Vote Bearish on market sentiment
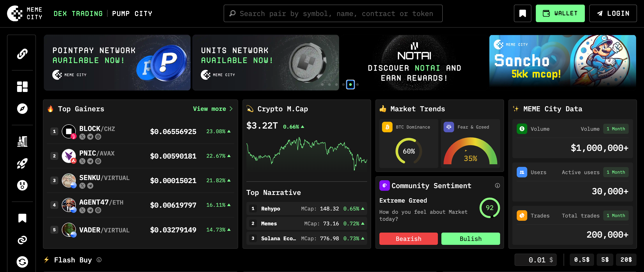The width and height of the screenshot is (644, 272). [x=408, y=239]
